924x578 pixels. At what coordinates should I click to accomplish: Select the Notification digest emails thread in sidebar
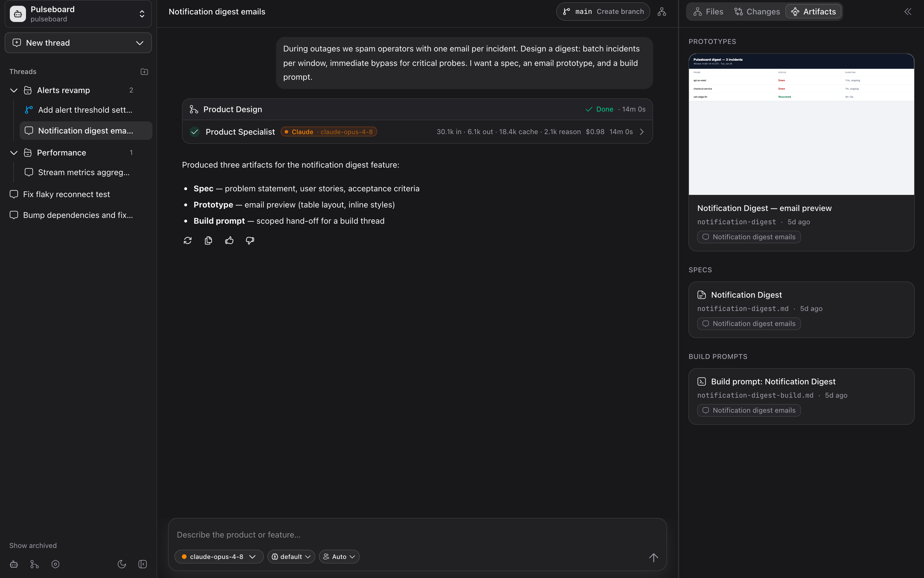[85, 131]
